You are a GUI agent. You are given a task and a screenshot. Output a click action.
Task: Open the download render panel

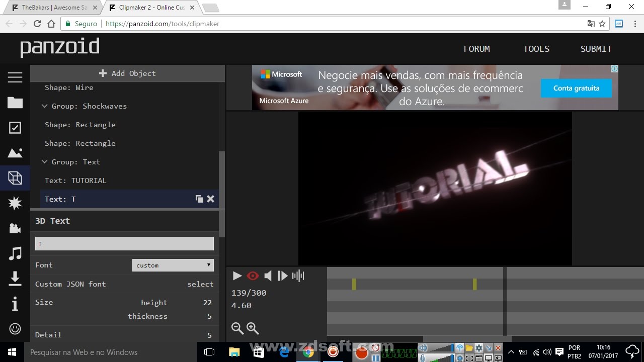[x=15, y=278]
